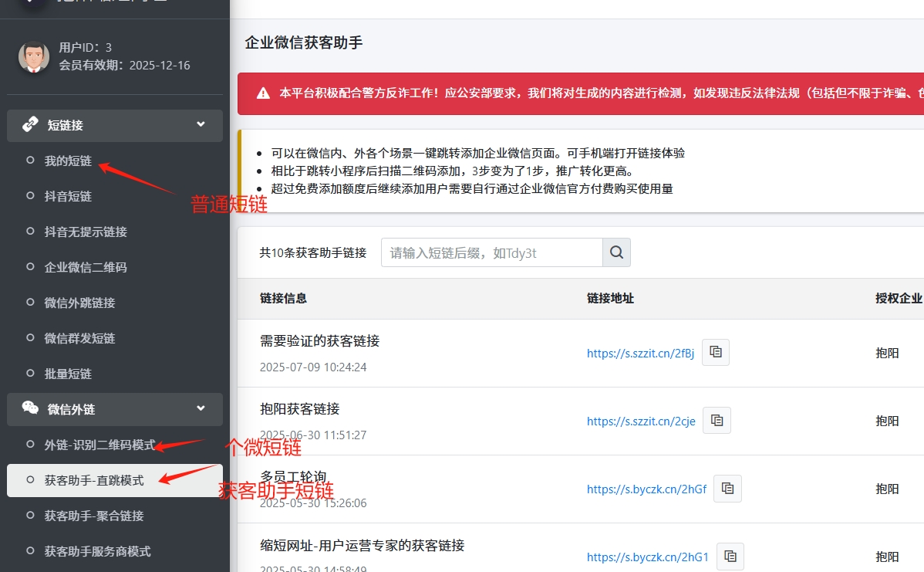Click the 短链接 chain-link icon
This screenshot has width=924, height=572.
coord(31,125)
